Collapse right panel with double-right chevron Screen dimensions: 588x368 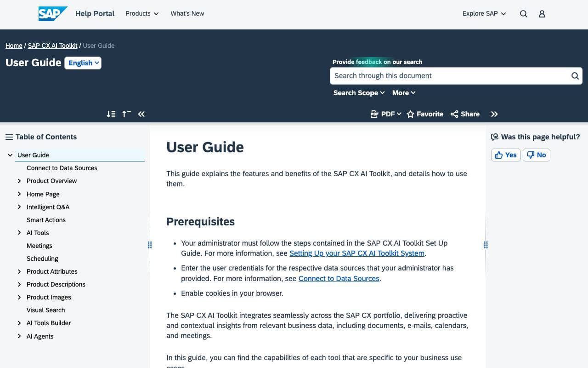coord(494,114)
